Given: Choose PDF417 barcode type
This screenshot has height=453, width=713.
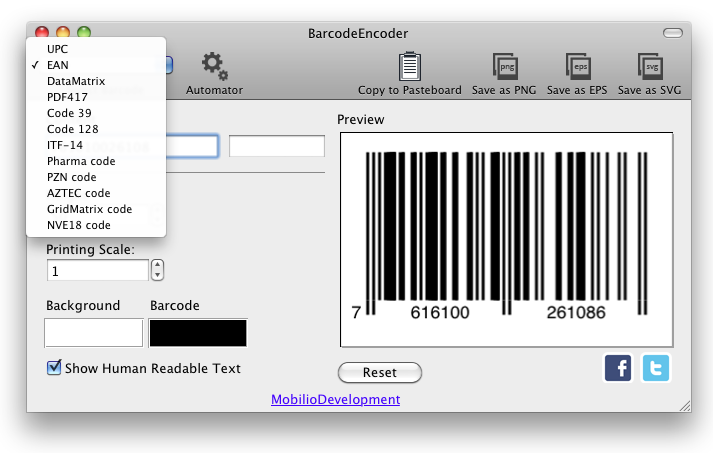Looking at the screenshot, I should [x=96, y=97].
